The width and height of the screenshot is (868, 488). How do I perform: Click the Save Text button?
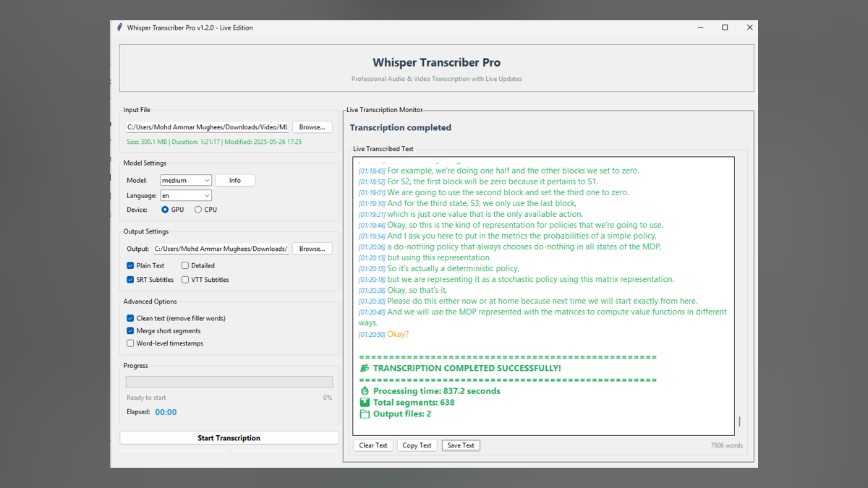coord(461,445)
